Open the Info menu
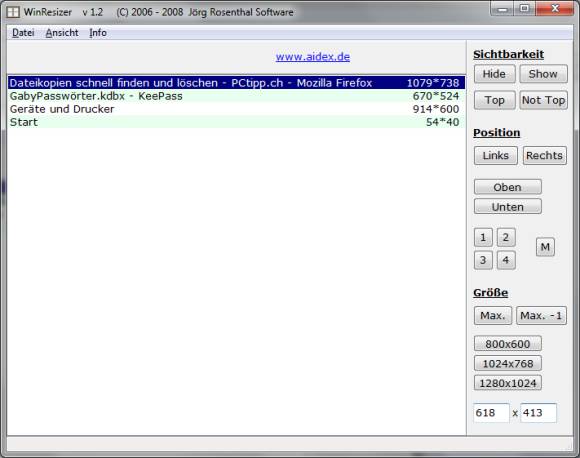The image size is (580, 458). click(x=98, y=33)
